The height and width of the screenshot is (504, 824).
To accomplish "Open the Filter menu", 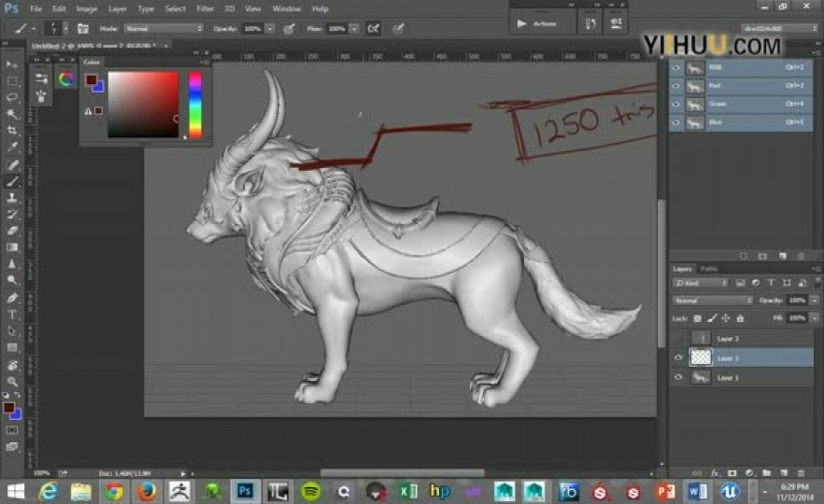I will 205,8.
